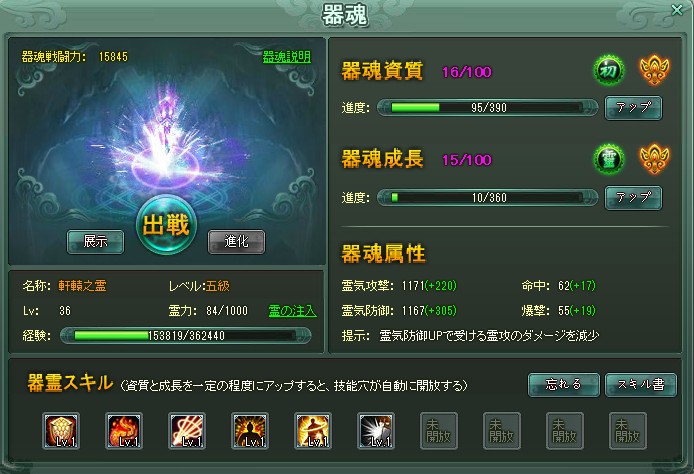694x474 pixels.
Task: Click the 進化 button
Action: point(236,242)
